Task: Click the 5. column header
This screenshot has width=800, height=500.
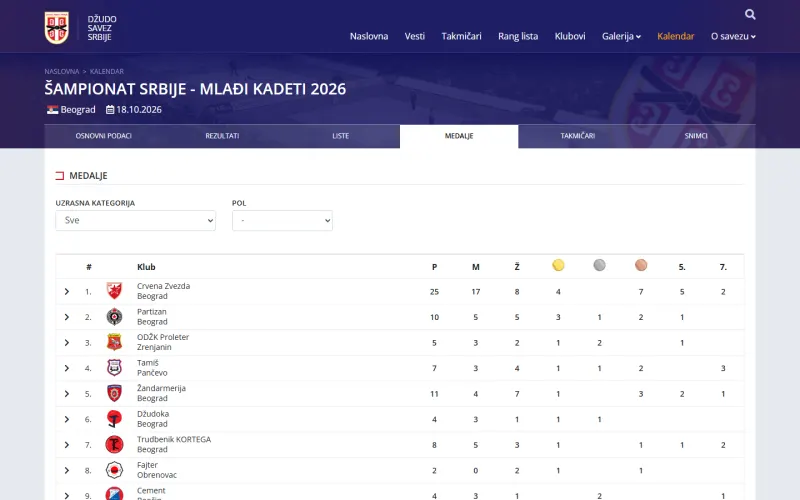Action: click(x=682, y=267)
